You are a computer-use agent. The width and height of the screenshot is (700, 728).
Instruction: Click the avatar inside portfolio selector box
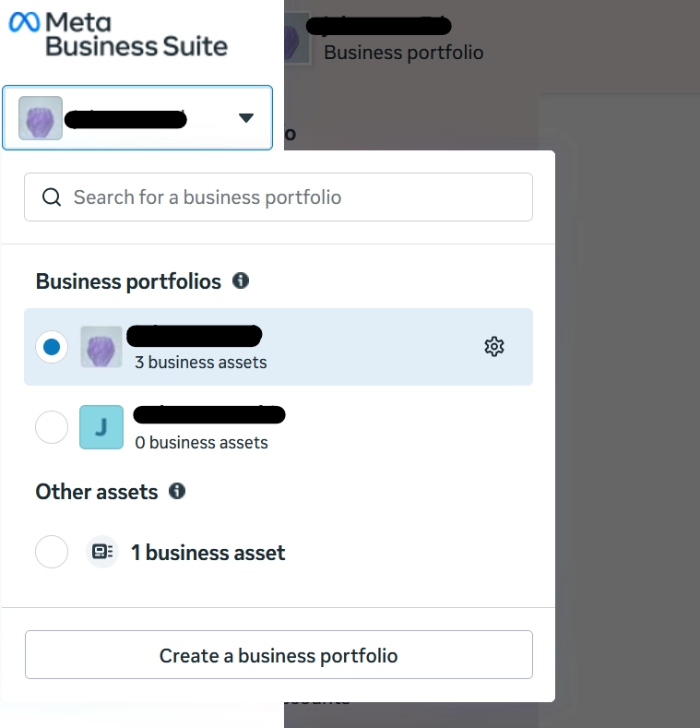coord(41,118)
